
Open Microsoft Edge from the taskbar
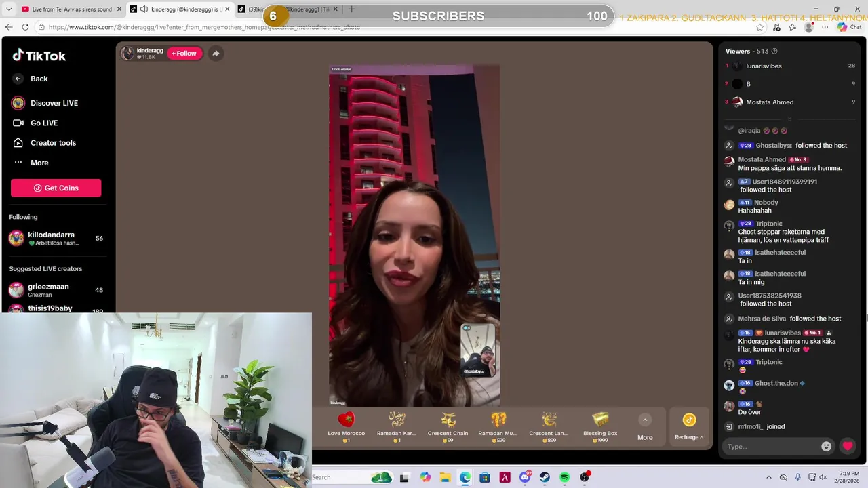465,477
